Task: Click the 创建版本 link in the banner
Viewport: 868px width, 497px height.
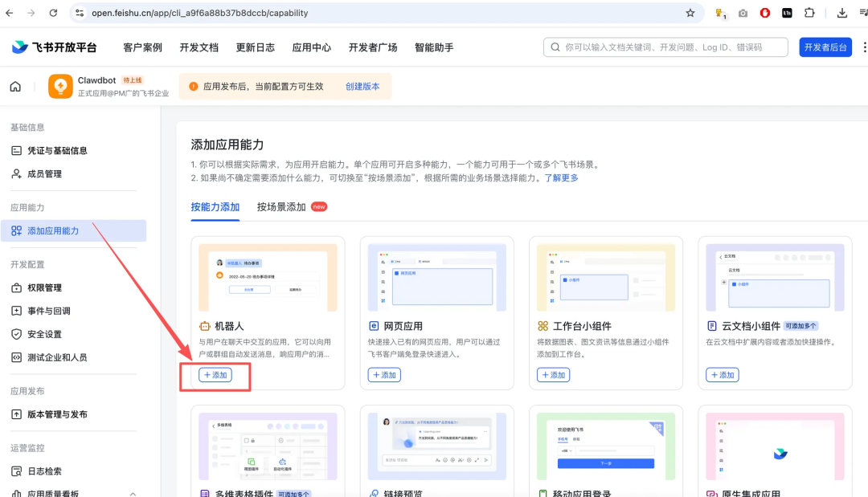Action: (x=362, y=87)
